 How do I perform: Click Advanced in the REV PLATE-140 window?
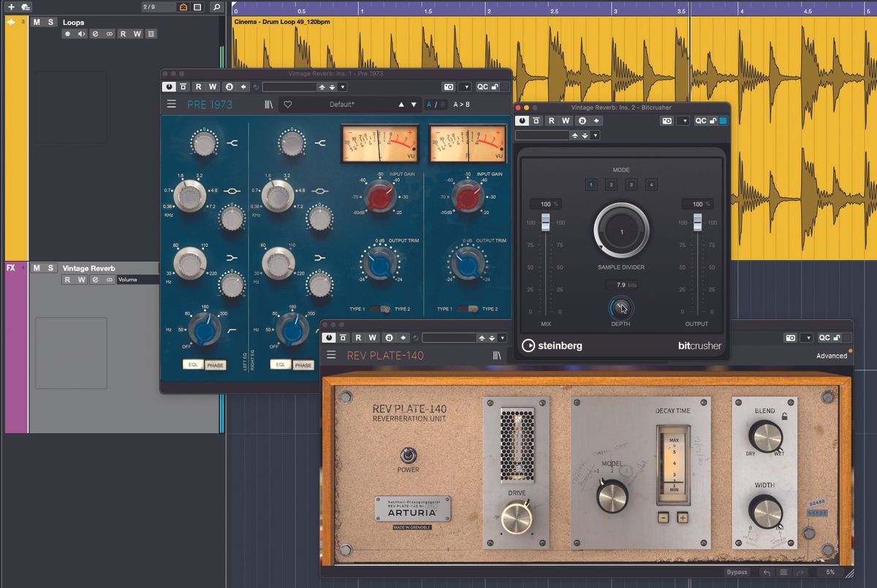coord(831,356)
